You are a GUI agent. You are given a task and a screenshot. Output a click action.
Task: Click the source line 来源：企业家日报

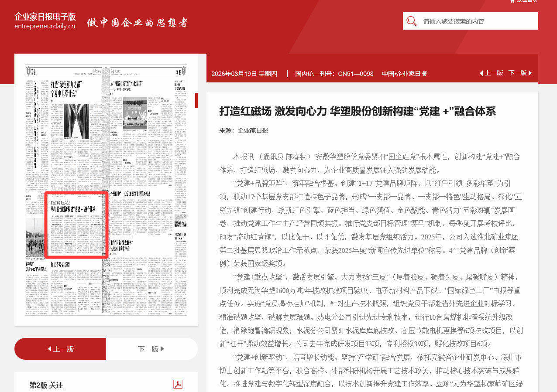point(244,130)
